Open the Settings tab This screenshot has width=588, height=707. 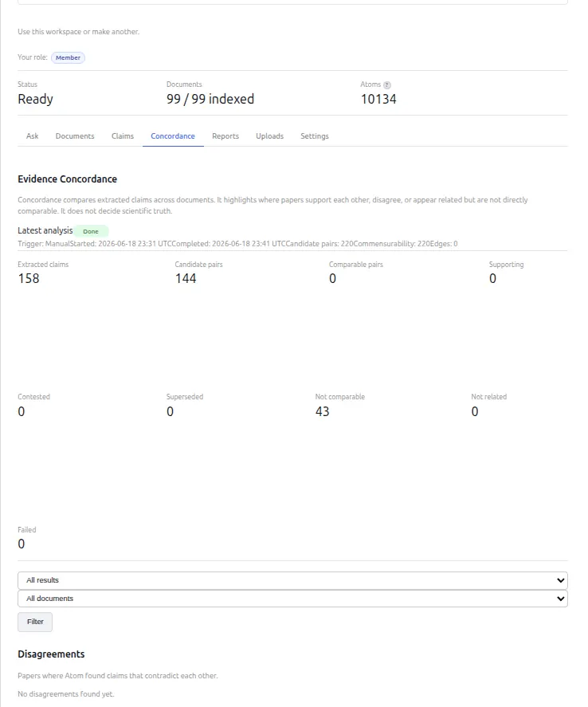(315, 136)
